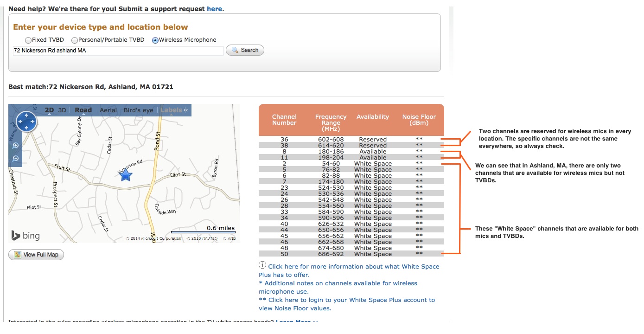Click the Channel Number column header

[x=284, y=120]
